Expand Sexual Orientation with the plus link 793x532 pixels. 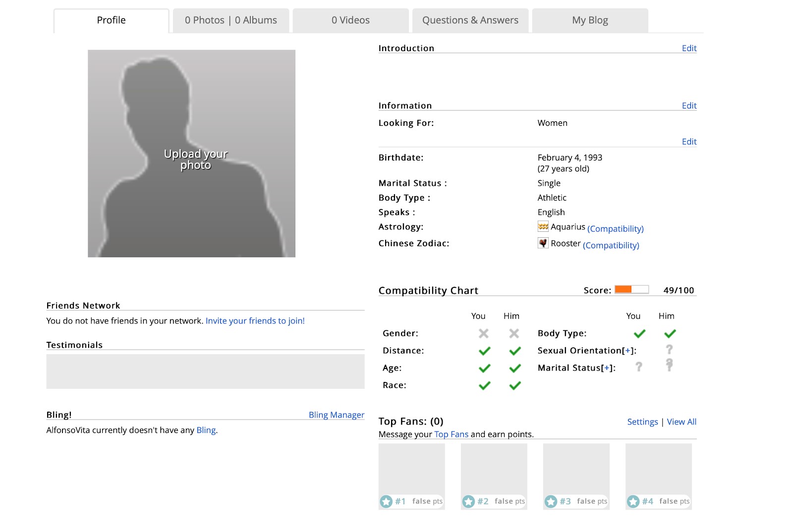(628, 351)
